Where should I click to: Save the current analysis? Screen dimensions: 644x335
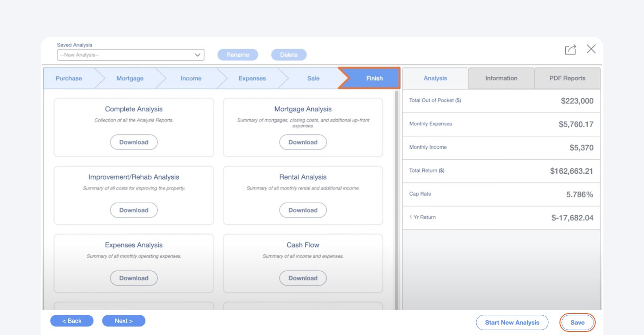pyautogui.click(x=577, y=322)
